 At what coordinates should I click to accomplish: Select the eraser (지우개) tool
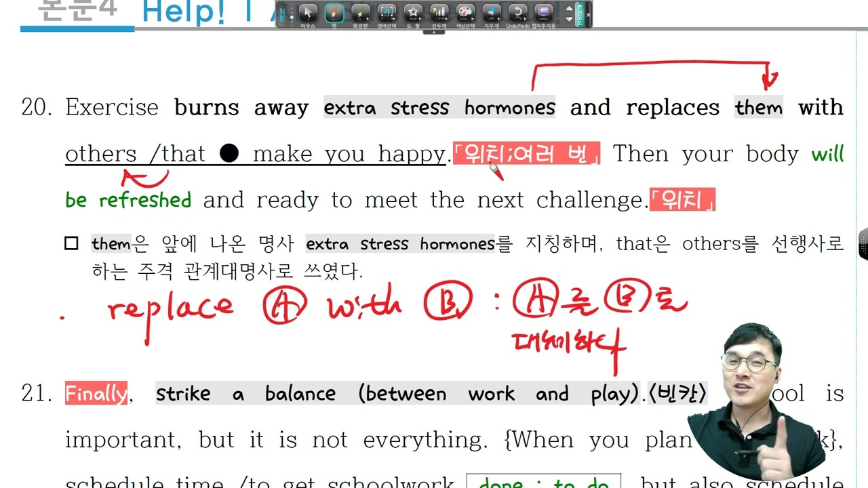[492, 15]
